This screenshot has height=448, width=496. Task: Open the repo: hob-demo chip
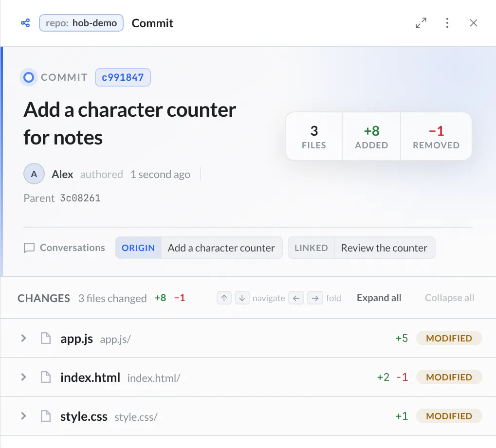click(x=81, y=23)
